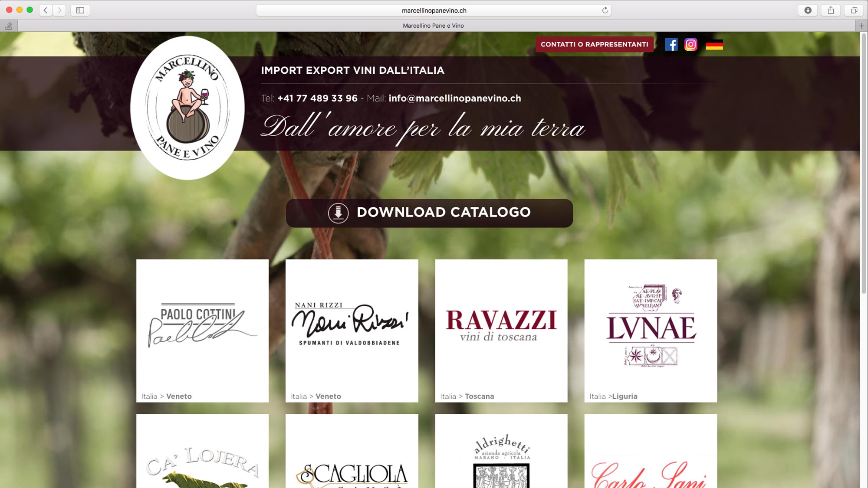
Task: Navigate back with the left arrow icon
Action: 46,10
